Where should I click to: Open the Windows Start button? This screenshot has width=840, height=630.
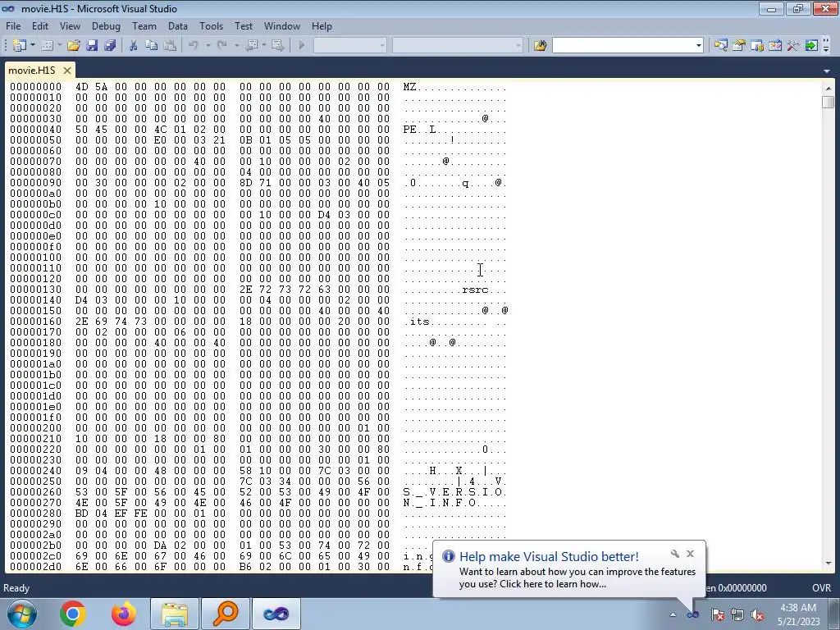tap(21, 614)
